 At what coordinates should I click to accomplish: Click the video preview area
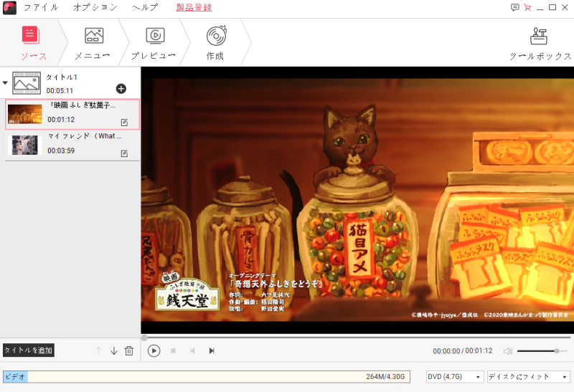tap(357, 200)
